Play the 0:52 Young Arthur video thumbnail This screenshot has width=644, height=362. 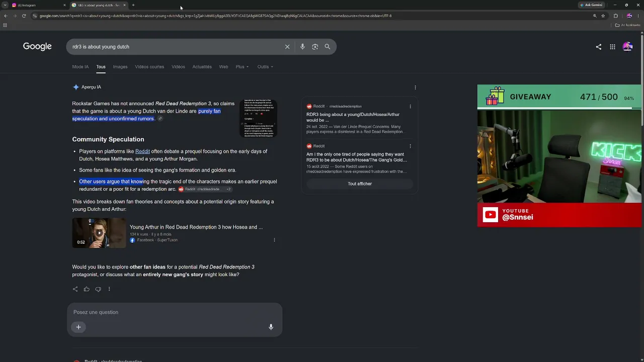(99, 233)
